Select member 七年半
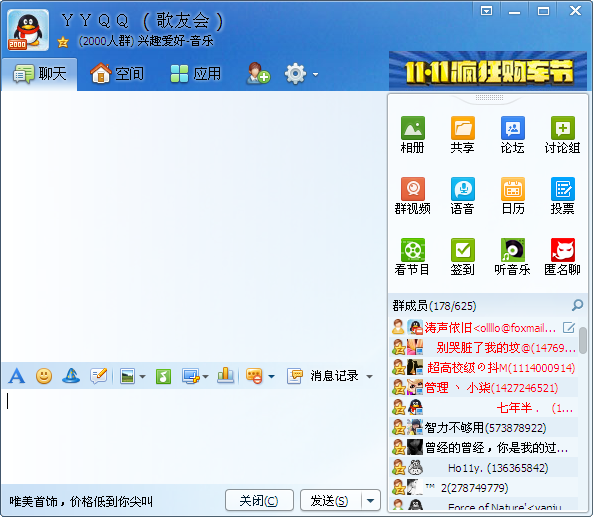Image resolution: width=593 pixels, height=517 pixels. tap(484, 407)
